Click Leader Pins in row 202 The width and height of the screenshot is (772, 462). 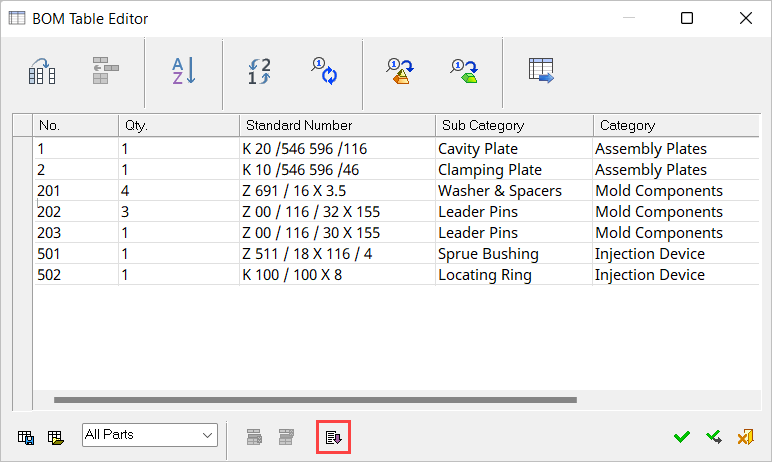[x=514, y=212]
